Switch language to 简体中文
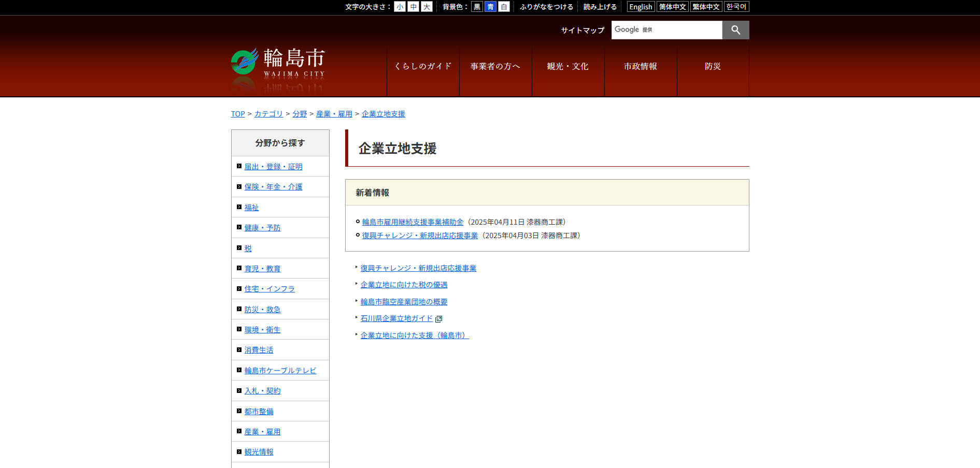 [x=673, y=7]
